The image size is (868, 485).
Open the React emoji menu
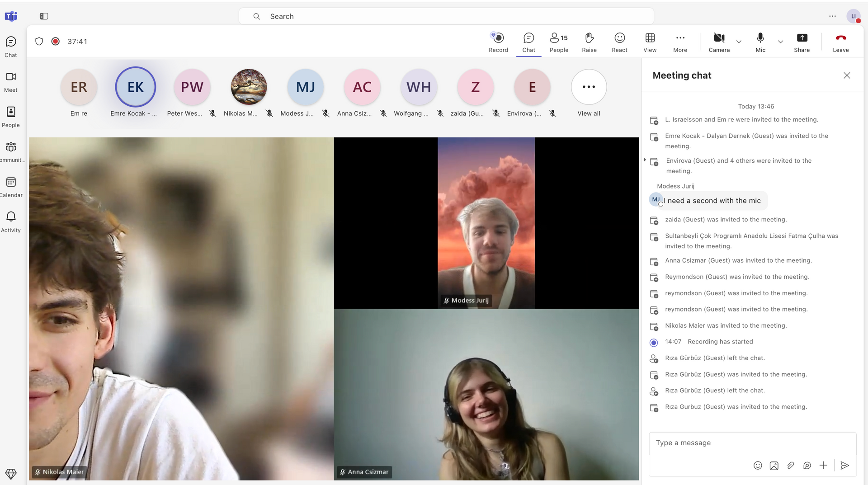coord(619,42)
